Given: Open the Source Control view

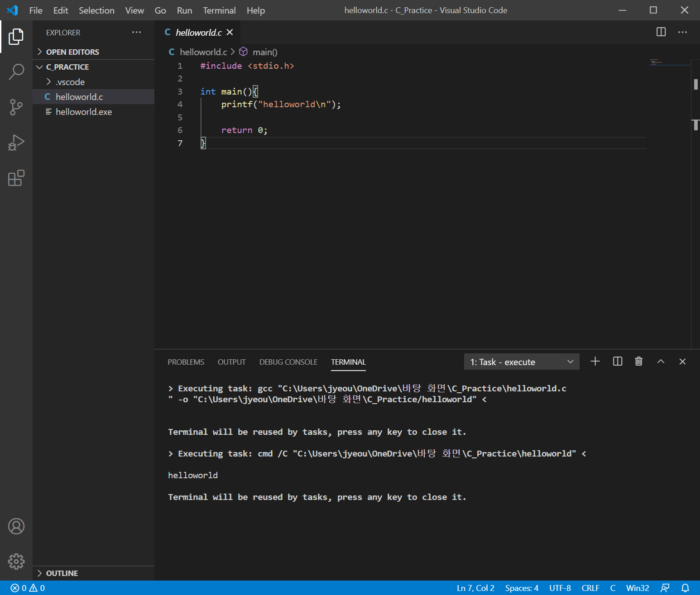Looking at the screenshot, I should pyautogui.click(x=16, y=107).
